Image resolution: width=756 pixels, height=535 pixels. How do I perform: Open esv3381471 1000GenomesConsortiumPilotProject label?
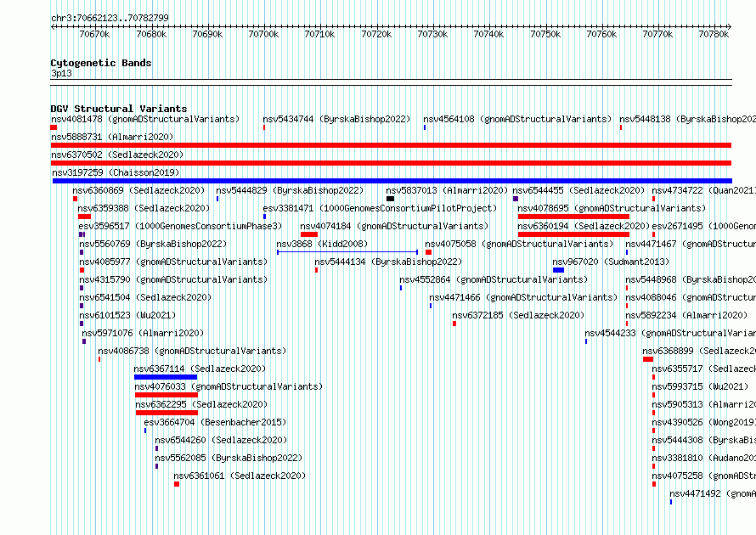(380, 208)
